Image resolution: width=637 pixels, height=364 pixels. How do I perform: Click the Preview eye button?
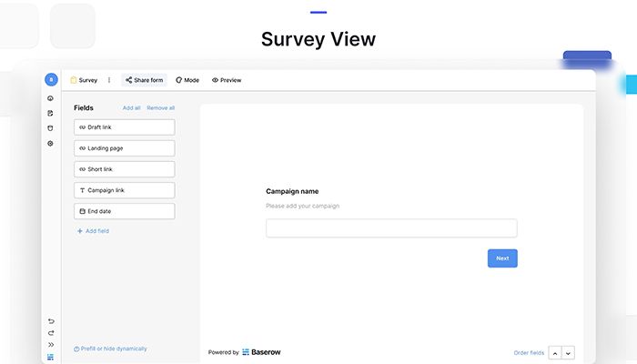227,80
